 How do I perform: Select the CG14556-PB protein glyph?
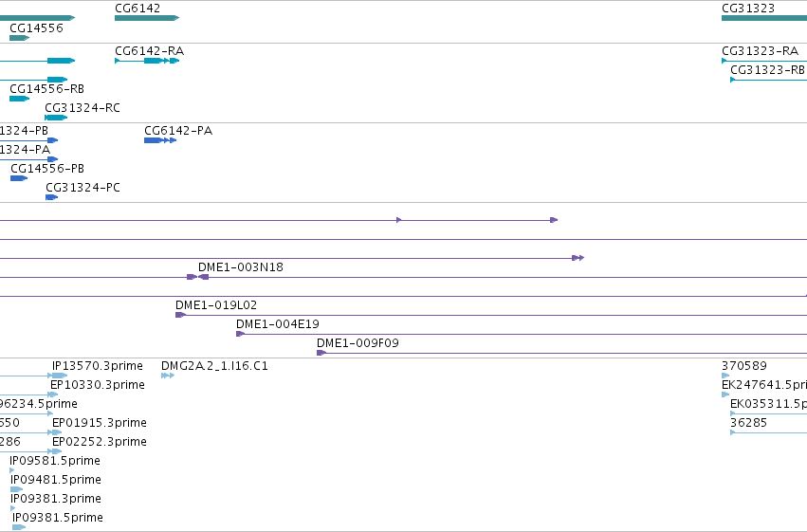click(x=19, y=178)
